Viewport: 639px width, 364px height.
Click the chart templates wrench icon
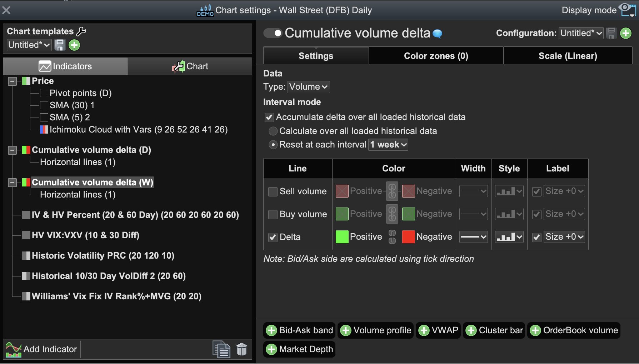pyautogui.click(x=81, y=31)
